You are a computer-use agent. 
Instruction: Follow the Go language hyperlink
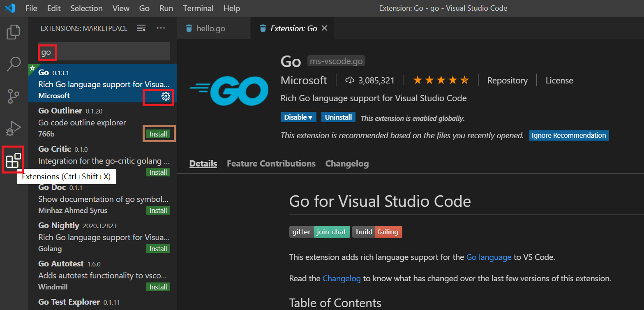(489, 257)
